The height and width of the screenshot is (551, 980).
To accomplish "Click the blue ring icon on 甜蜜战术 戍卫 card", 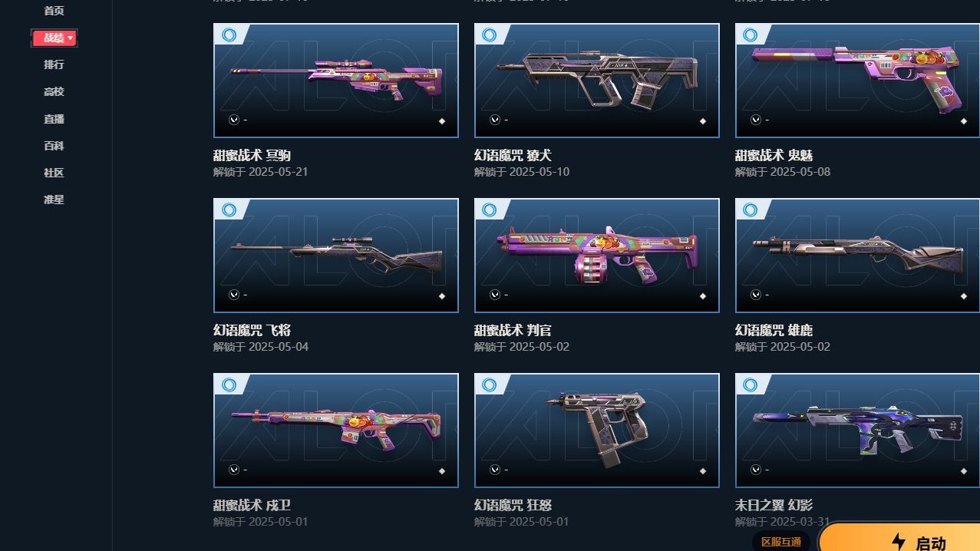I will 229,384.
